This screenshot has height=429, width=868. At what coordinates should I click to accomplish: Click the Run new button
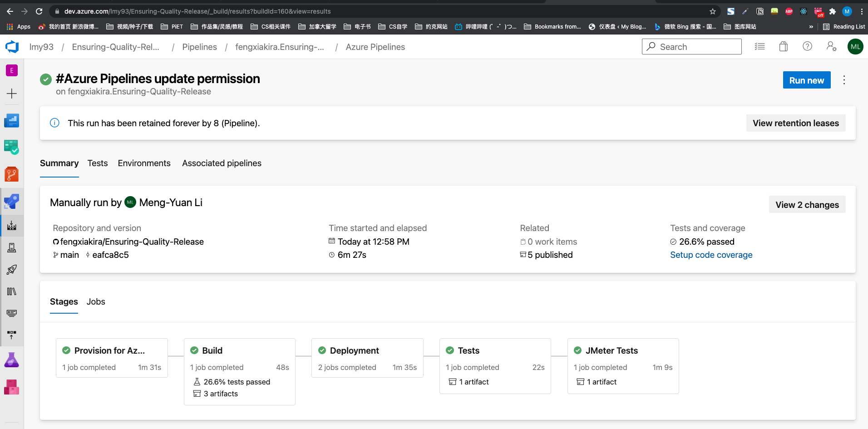coord(807,80)
